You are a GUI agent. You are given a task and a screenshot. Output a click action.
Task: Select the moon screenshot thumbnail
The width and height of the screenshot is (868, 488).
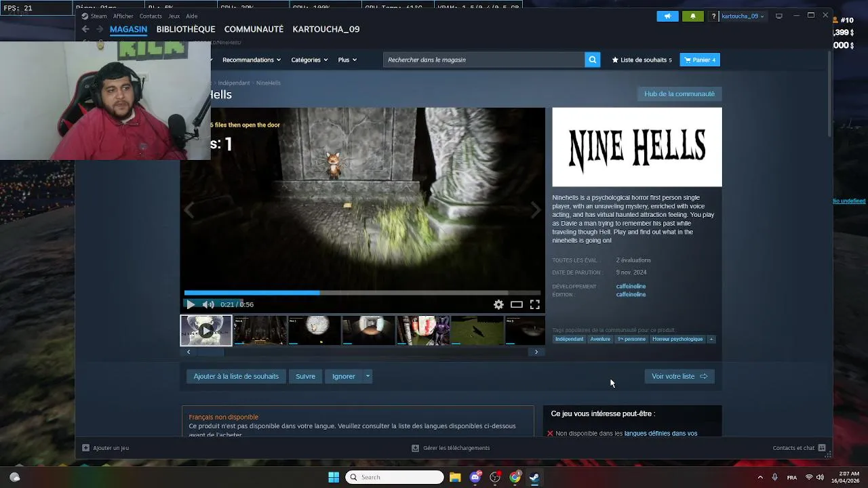pos(315,331)
